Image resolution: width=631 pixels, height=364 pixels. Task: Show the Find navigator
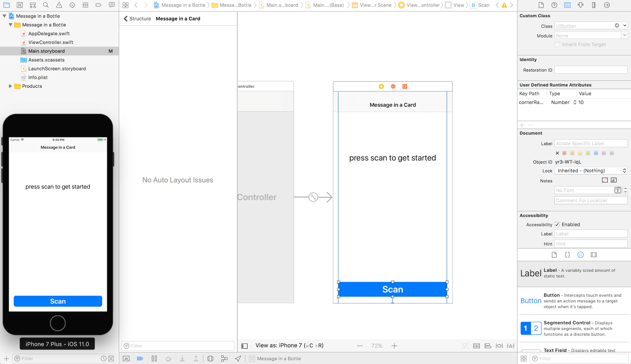click(46, 5)
